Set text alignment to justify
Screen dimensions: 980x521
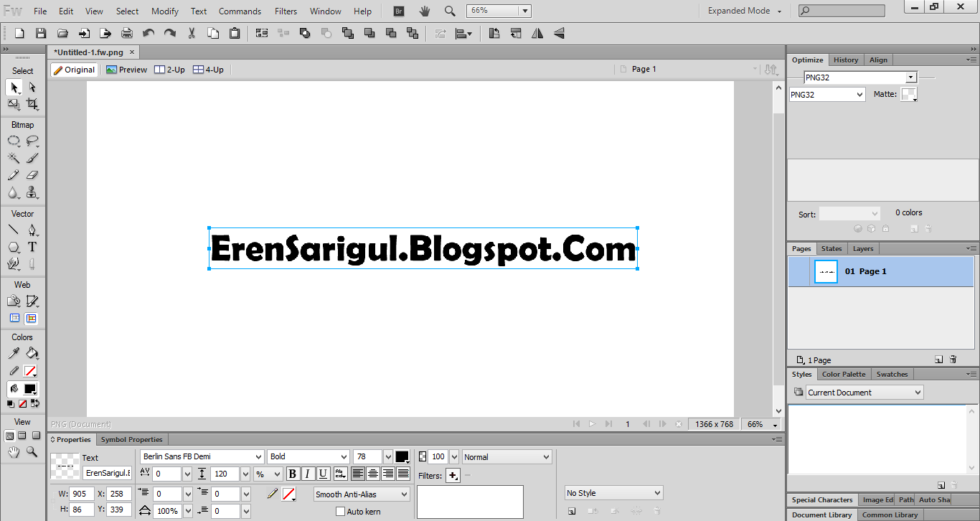(x=403, y=474)
